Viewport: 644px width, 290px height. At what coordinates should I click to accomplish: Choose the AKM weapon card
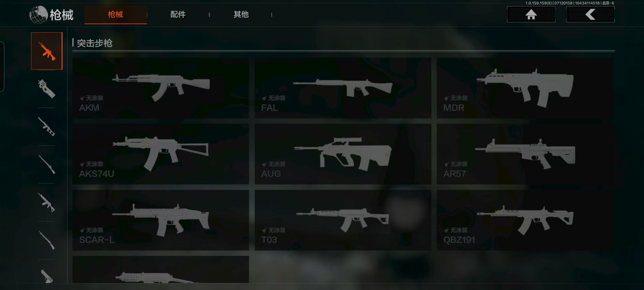tap(161, 88)
